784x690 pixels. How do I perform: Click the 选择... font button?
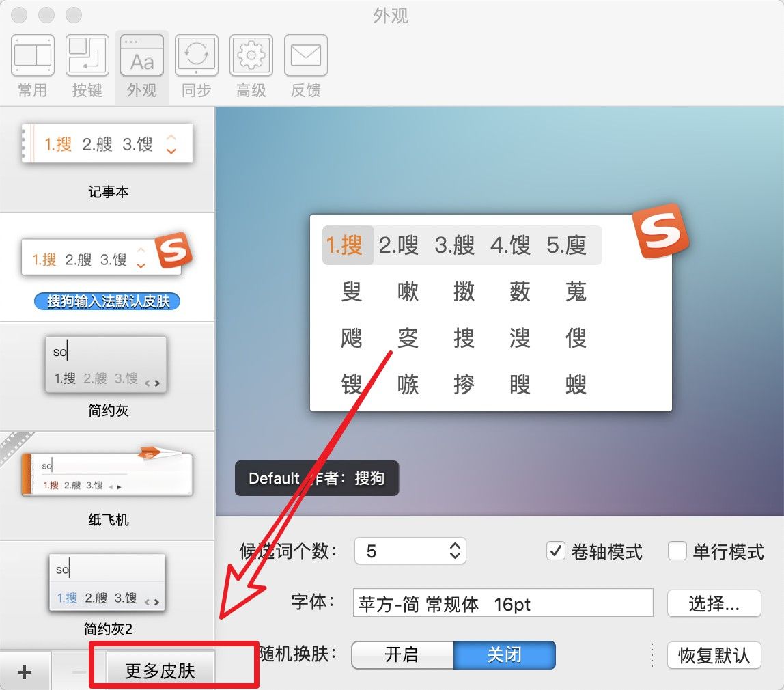(x=714, y=603)
